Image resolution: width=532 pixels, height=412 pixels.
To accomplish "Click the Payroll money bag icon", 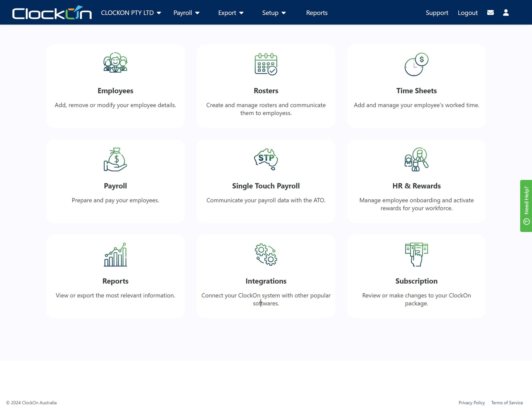I will 115,159.
